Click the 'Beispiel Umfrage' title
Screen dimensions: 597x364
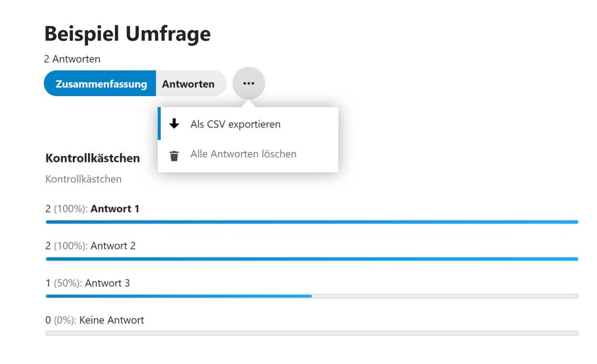pyautogui.click(x=127, y=34)
